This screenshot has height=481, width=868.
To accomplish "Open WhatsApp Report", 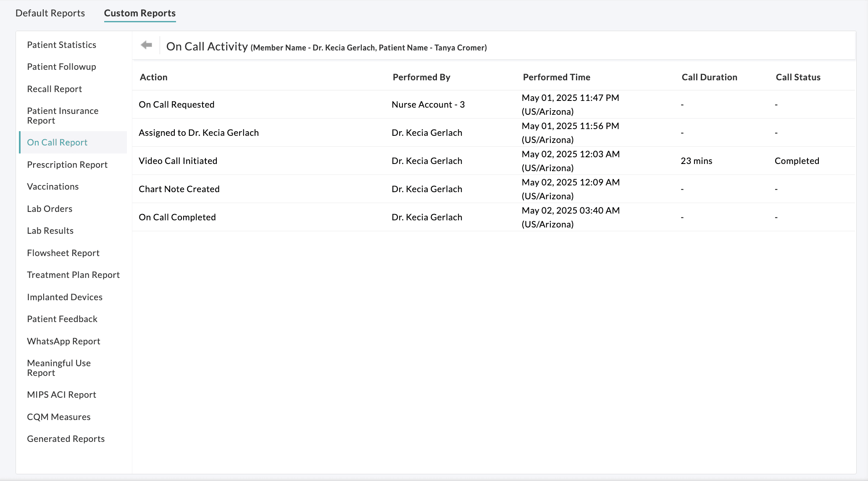I will (63, 341).
